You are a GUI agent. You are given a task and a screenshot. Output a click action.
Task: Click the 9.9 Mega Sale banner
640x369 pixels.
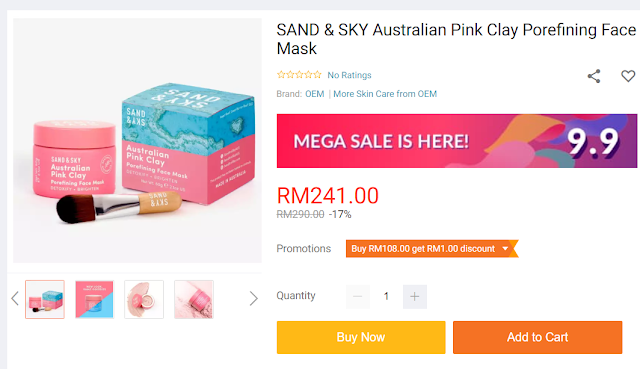(457, 141)
